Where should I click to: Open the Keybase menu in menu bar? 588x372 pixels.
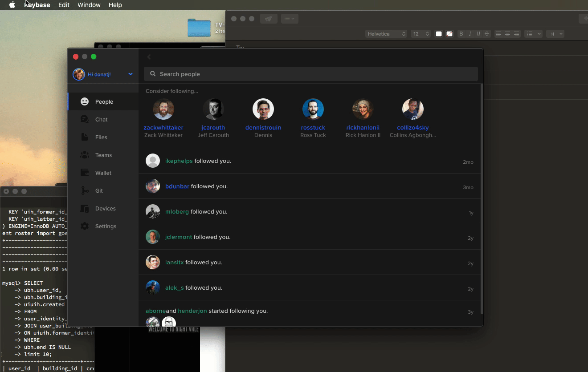click(x=37, y=5)
